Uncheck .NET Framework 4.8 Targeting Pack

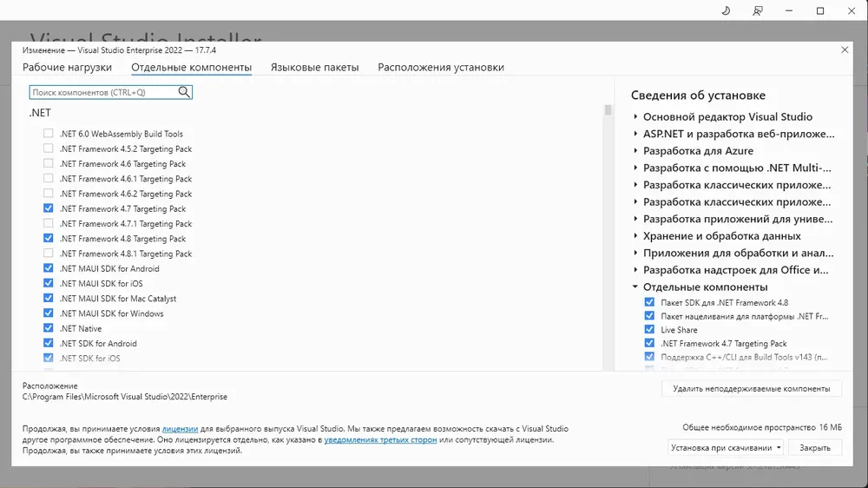tap(48, 238)
